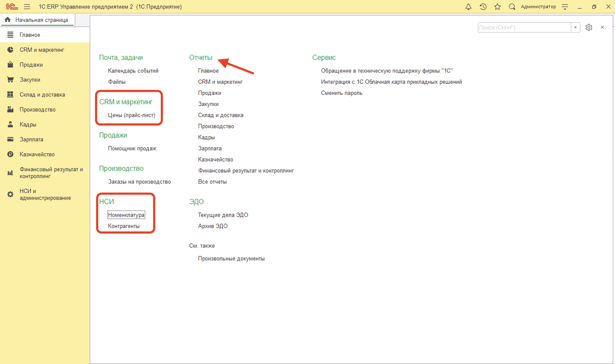Click the Сменить пароль link
This screenshot has height=364, width=615.
[x=341, y=93]
